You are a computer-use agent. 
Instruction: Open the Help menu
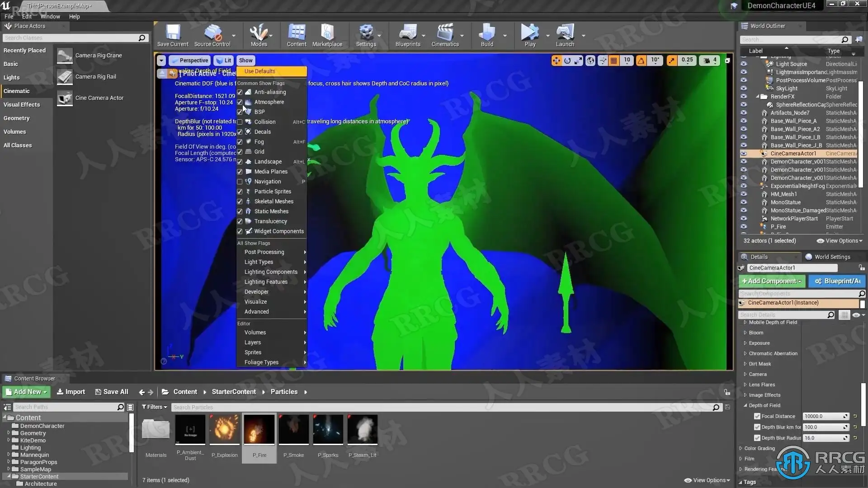pos(74,17)
